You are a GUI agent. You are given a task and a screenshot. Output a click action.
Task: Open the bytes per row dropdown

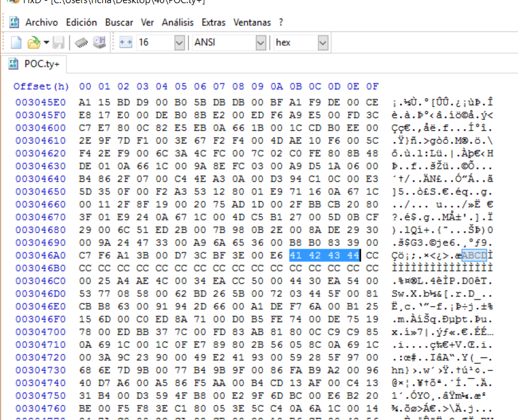(179, 43)
